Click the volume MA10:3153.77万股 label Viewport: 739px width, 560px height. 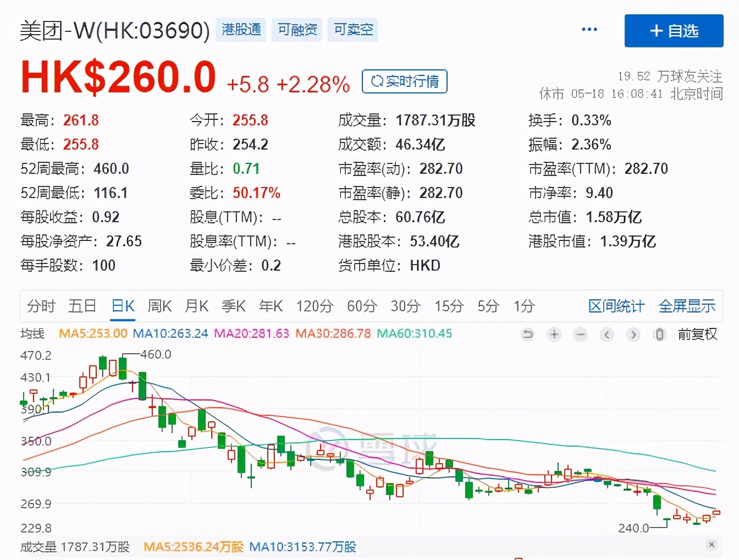[x=302, y=547]
